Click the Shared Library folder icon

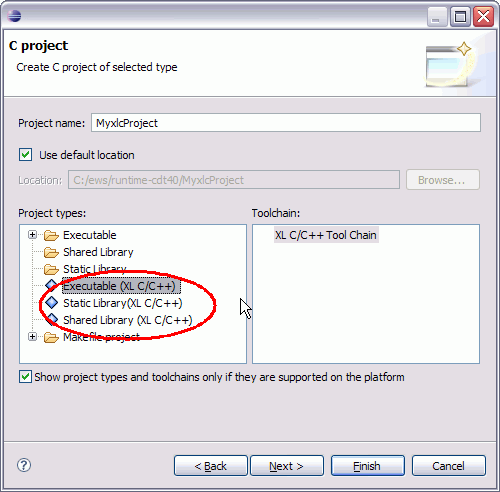[51, 252]
